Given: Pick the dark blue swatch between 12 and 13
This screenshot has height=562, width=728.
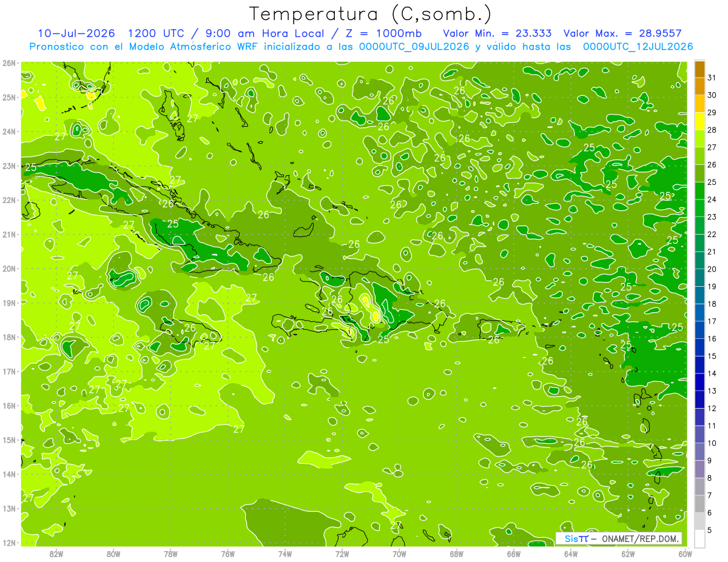Looking at the screenshot, I should tap(699, 400).
